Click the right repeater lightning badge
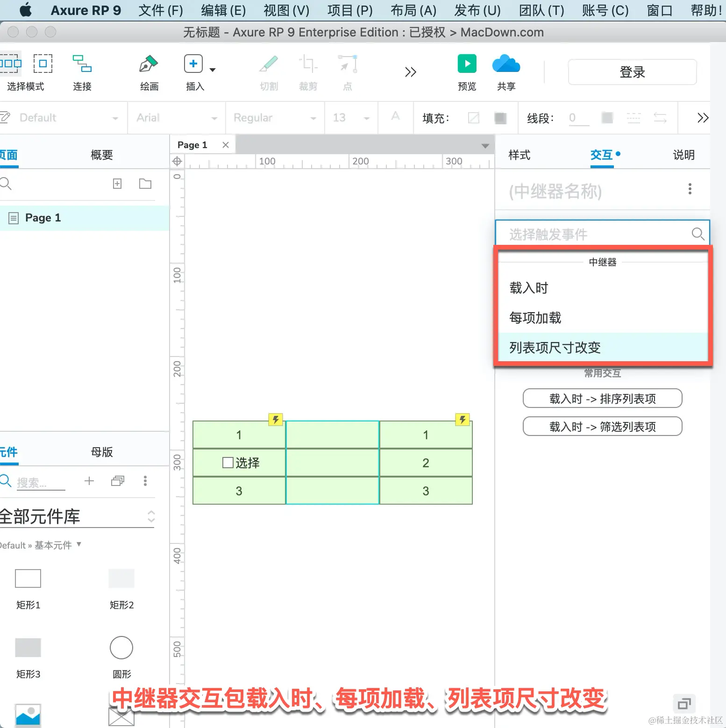 (x=463, y=420)
